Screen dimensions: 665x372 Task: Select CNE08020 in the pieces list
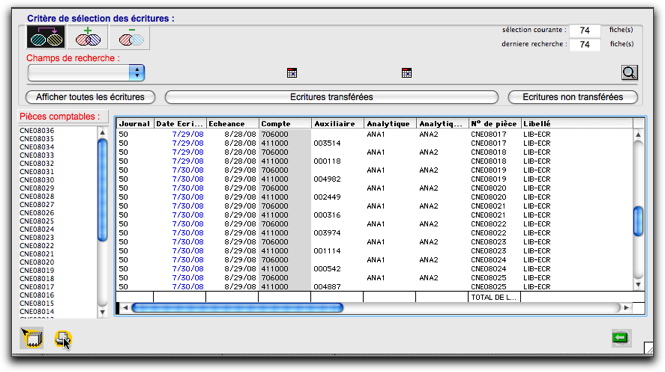[x=37, y=262]
